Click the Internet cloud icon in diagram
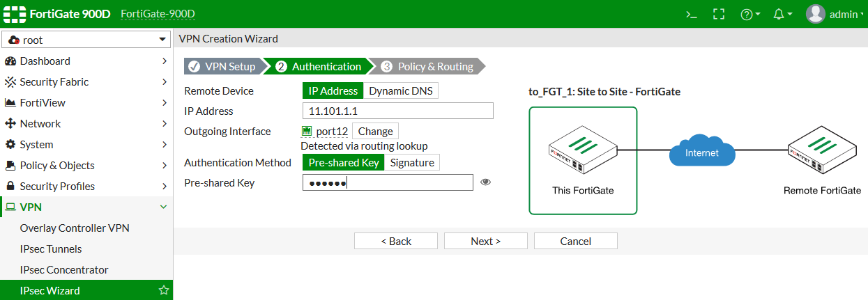This screenshot has width=868, height=300. pos(703,152)
